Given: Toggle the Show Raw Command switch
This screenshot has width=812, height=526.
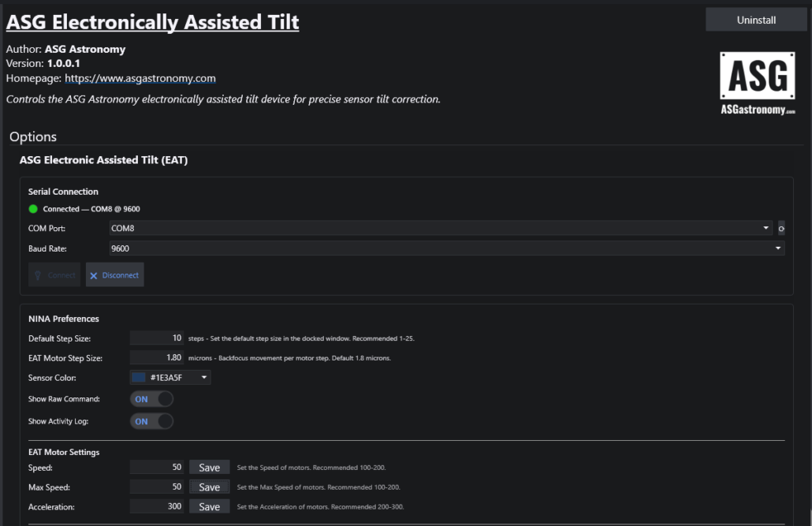Looking at the screenshot, I should pos(151,399).
